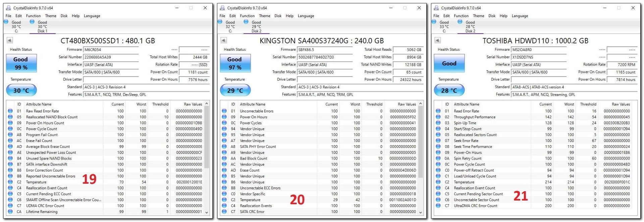The height and width of the screenshot is (222, 644).
Task: Open the Help menu in the Kingston window
Action: (x=289, y=16)
